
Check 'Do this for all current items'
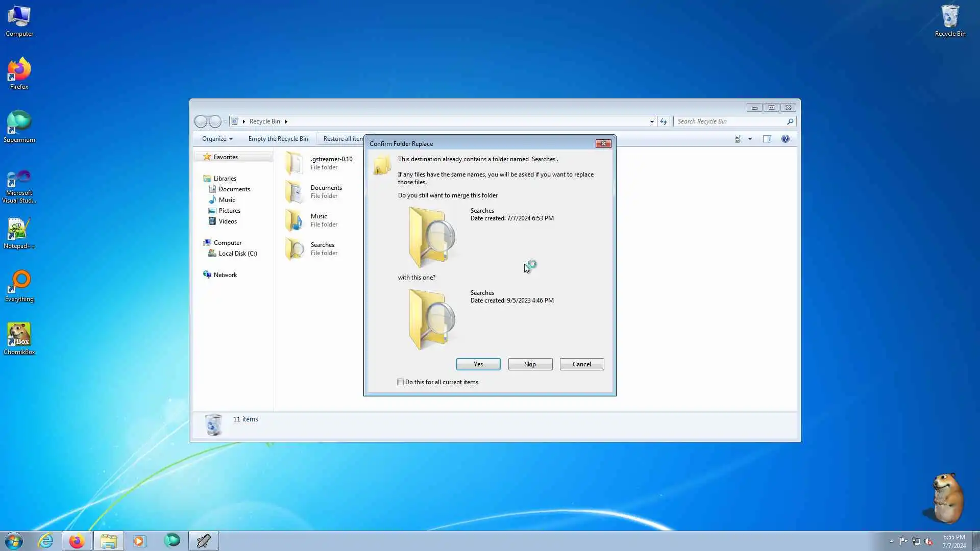pos(401,382)
